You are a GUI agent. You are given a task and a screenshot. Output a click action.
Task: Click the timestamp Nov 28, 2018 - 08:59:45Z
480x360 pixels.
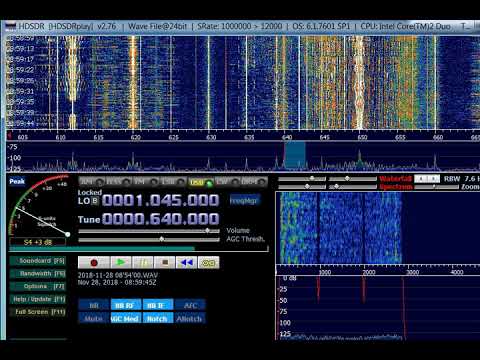coord(117,282)
